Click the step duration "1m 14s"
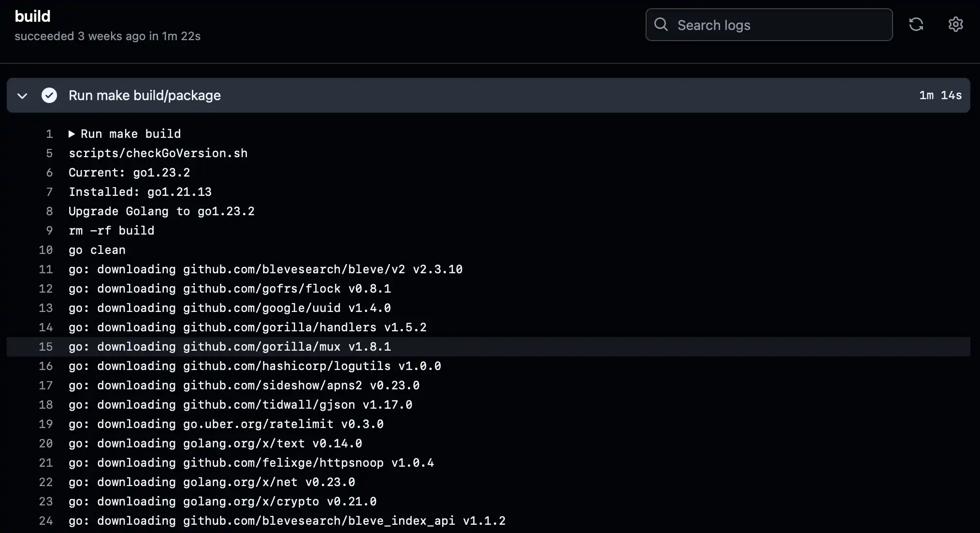This screenshot has height=533, width=980. click(940, 95)
